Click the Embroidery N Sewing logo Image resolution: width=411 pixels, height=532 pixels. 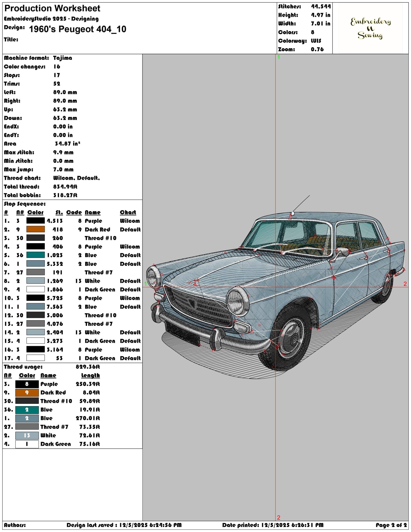click(x=370, y=28)
